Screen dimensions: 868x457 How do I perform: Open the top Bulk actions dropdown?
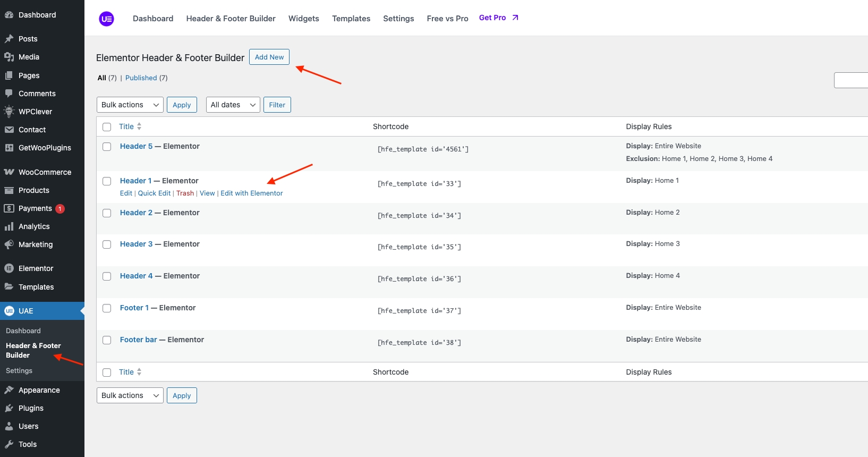click(x=130, y=105)
